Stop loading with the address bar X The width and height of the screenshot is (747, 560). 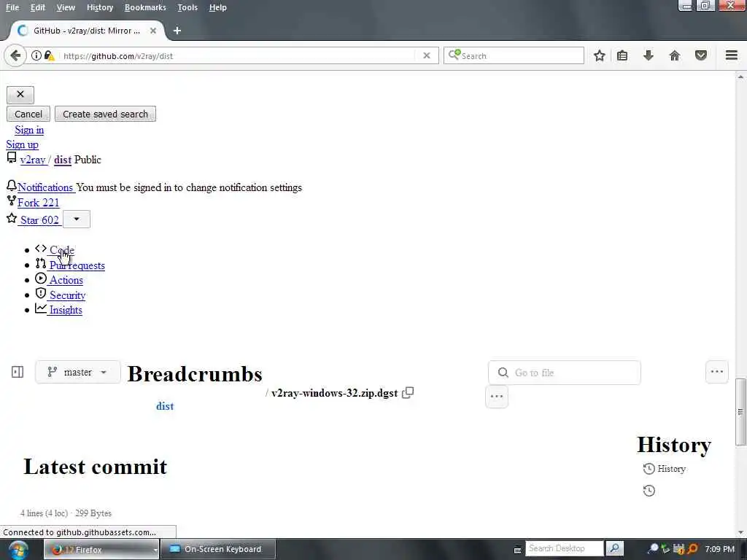tap(426, 55)
